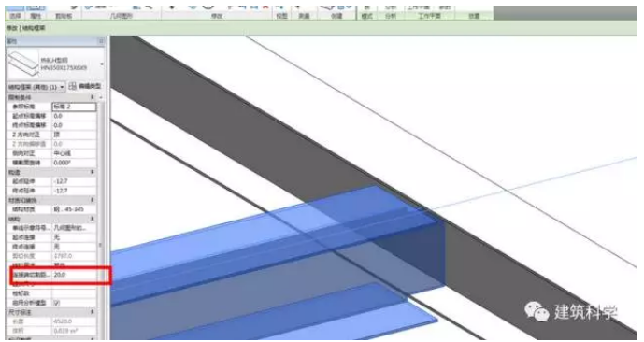Edit the join cutback distance value 20.0
644x342 pixels.
tap(74, 275)
